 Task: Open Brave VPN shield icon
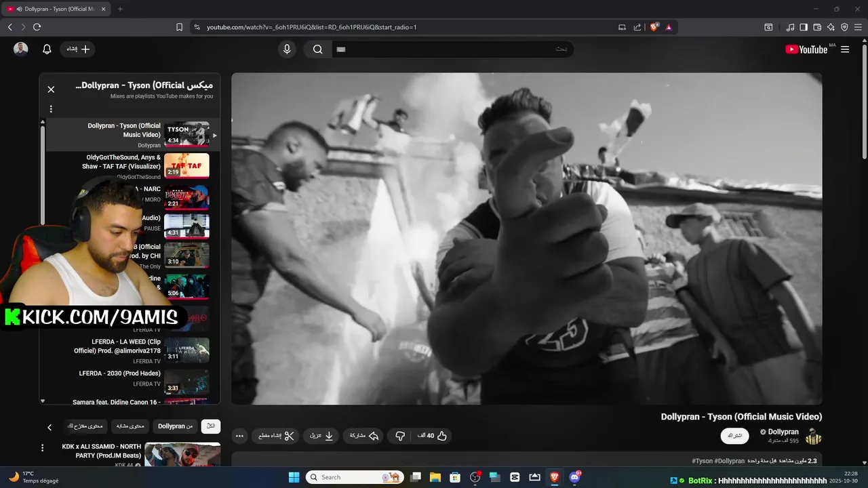coord(844,27)
